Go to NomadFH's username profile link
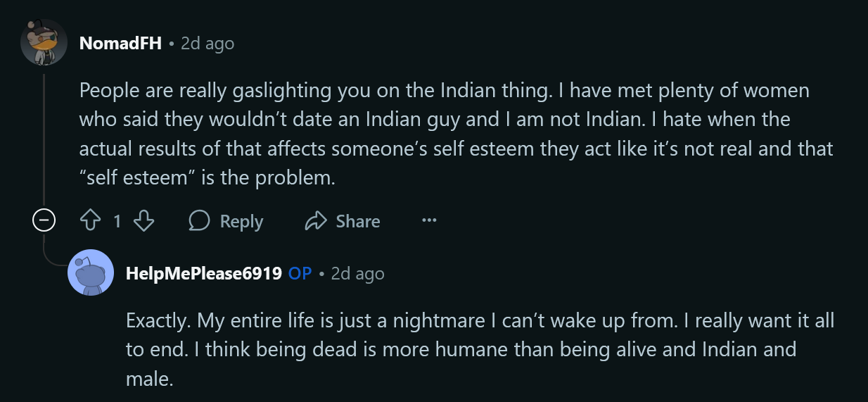This screenshot has width=868, height=402. coord(120,43)
